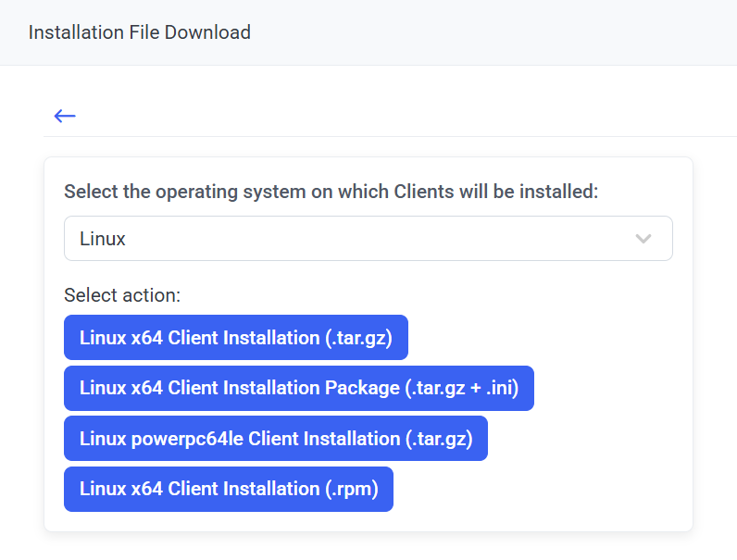Click the Installation File Download page title
737x560 pixels.
[x=140, y=32]
